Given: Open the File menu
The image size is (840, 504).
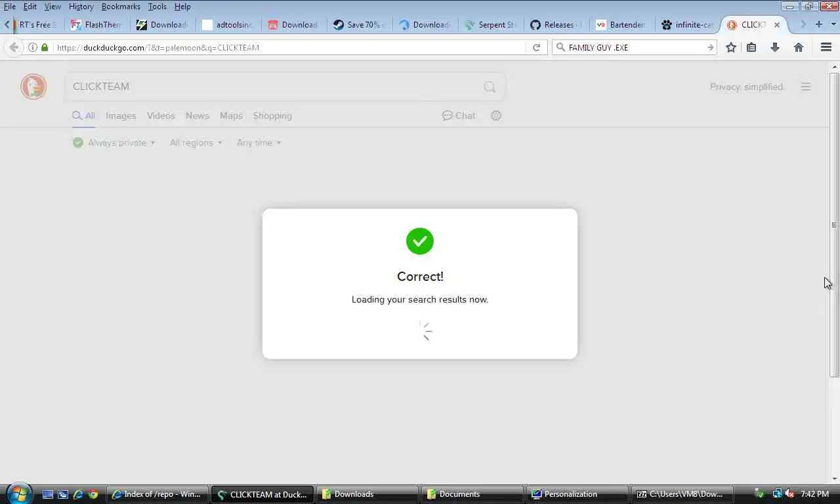Looking at the screenshot, I should pos(9,7).
